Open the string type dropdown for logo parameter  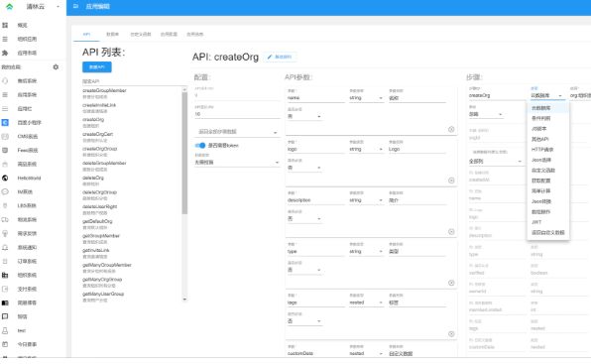366,149
